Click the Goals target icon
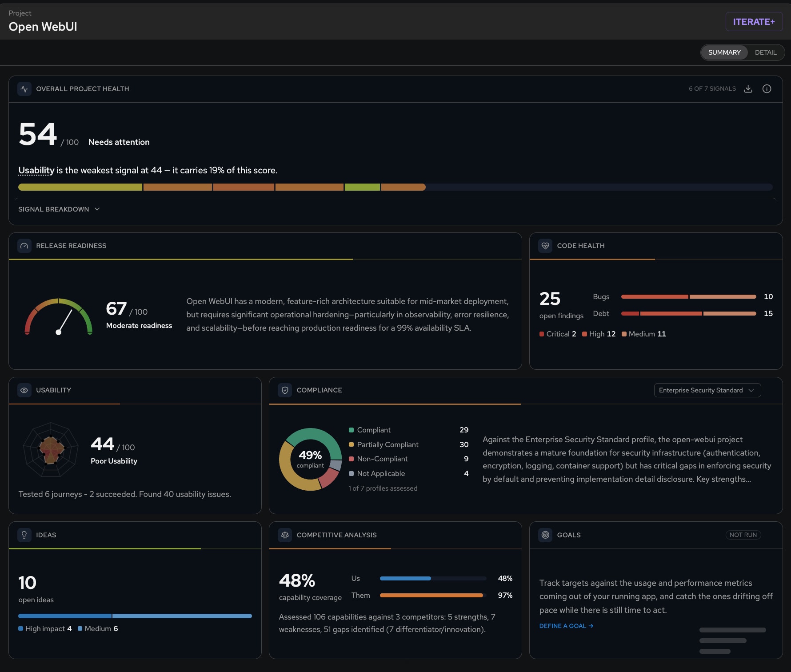Screen dimensions: 791x672 coord(545,535)
